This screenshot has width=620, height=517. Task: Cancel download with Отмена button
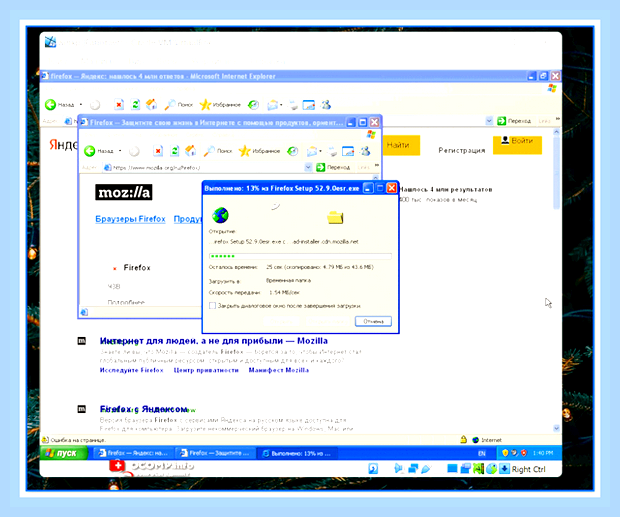[373, 321]
